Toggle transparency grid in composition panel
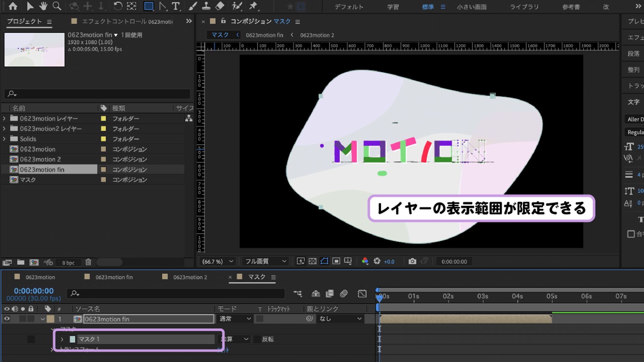Viewport: 644px width, 362px height. click(312, 261)
